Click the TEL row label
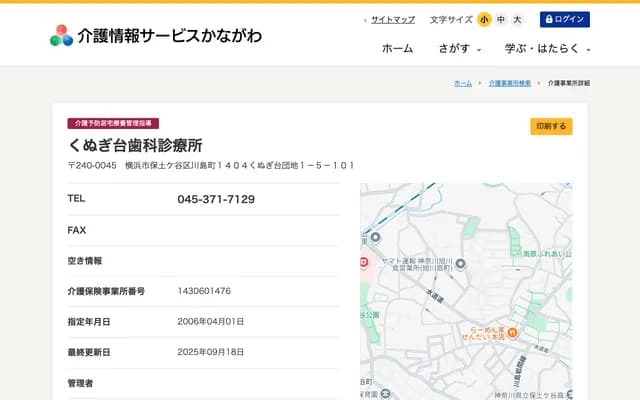This screenshot has height=400, width=640. point(76,199)
